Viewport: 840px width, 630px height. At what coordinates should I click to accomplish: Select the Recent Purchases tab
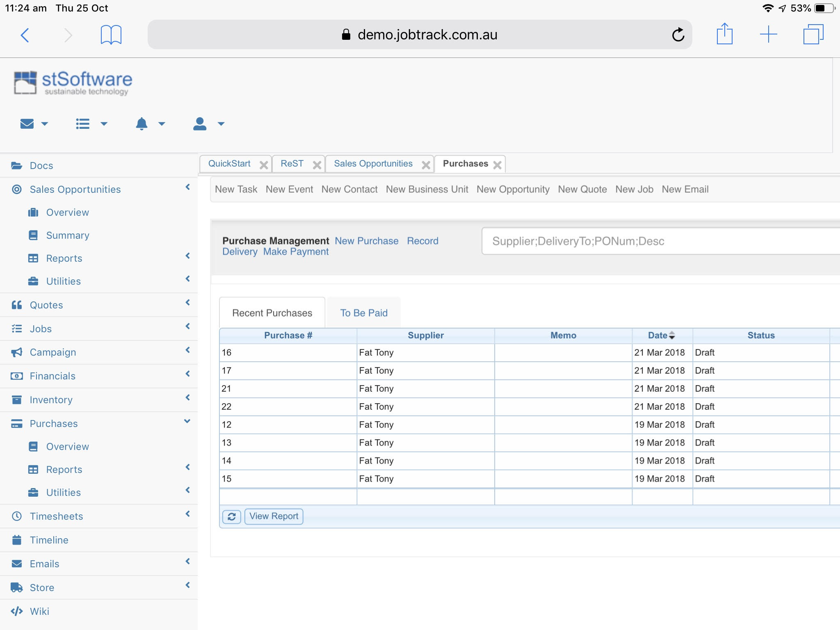[x=272, y=313]
